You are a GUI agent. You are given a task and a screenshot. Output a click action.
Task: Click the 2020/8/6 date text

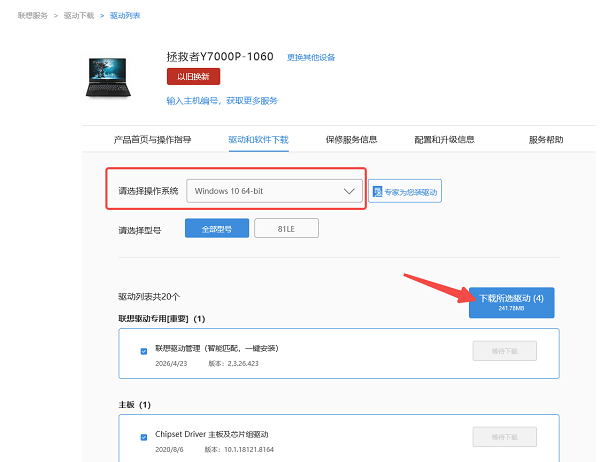point(169,449)
